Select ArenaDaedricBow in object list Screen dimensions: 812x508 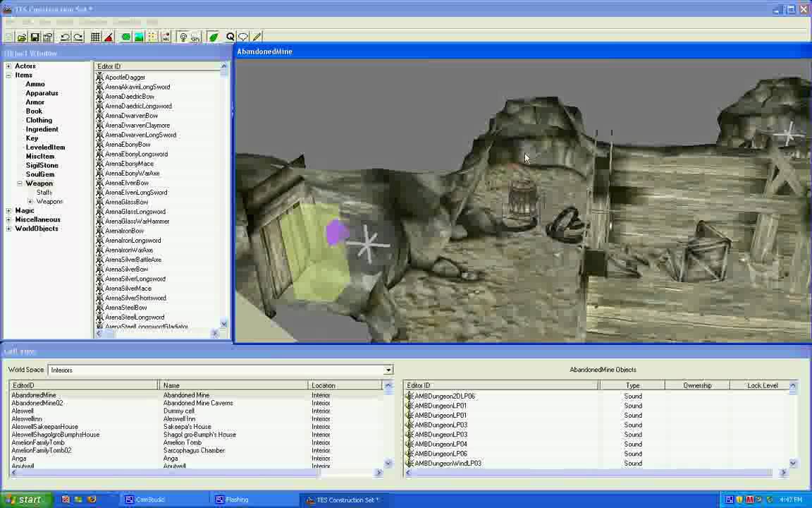pos(130,97)
